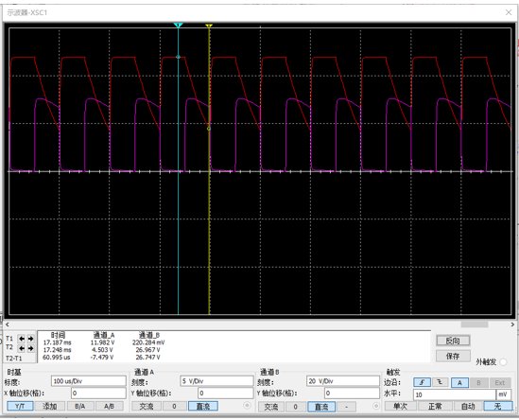
Task: Set channel B coupling to 直流 (DC)
Action: (321, 407)
